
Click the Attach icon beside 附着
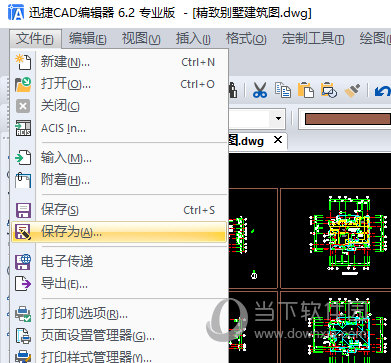[23, 180]
